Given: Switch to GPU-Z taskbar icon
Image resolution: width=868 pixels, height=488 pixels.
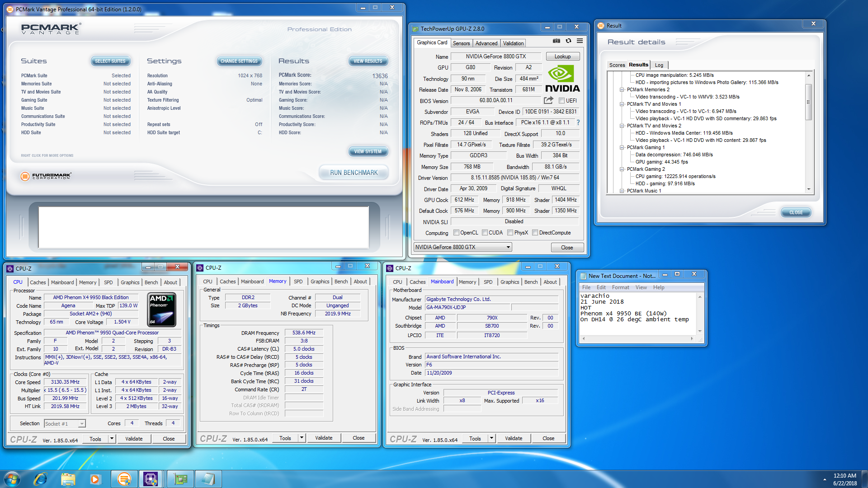Looking at the screenshot, I should 180,479.
